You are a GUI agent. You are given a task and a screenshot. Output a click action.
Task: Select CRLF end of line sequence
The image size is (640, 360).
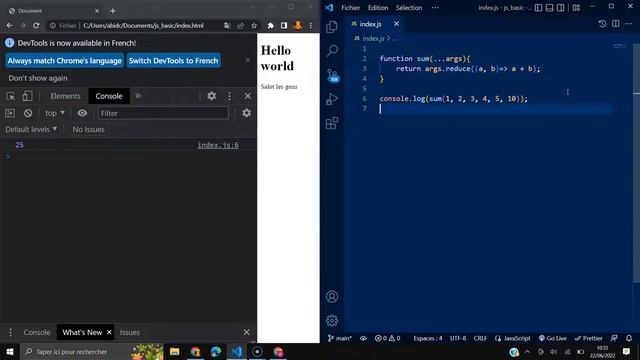pyautogui.click(x=480, y=338)
